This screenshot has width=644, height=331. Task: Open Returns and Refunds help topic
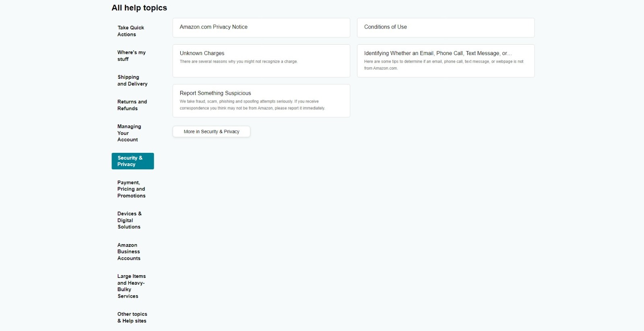coord(132,105)
